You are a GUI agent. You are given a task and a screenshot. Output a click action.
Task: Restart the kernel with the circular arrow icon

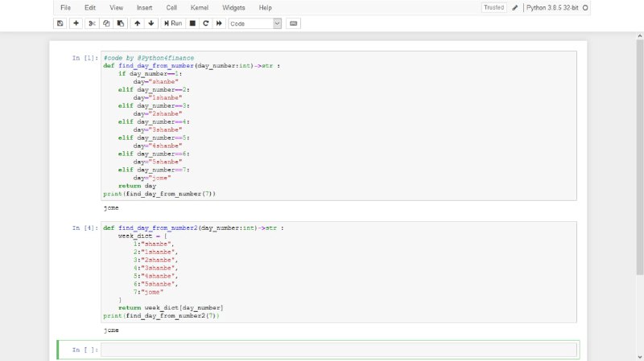pyautogui.click(x=206, y=23)
